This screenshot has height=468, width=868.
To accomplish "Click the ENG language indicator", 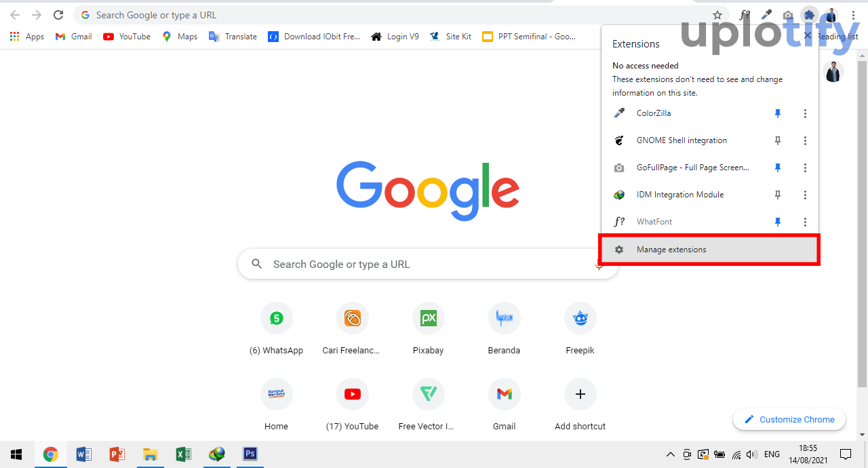I will 772,454.
